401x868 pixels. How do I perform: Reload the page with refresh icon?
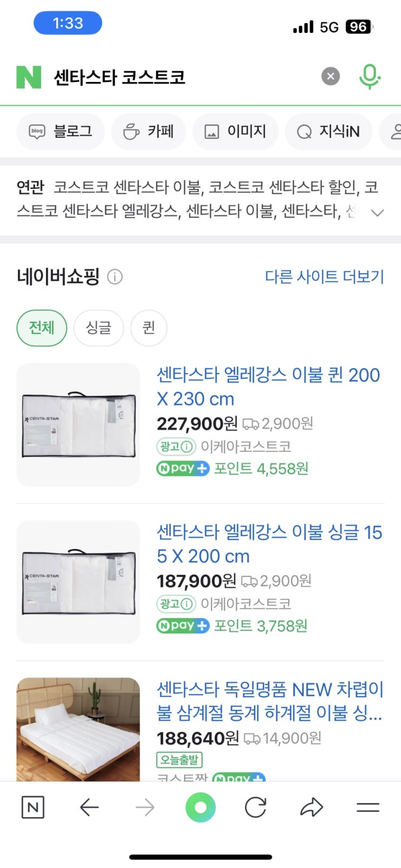click(255, 808)
